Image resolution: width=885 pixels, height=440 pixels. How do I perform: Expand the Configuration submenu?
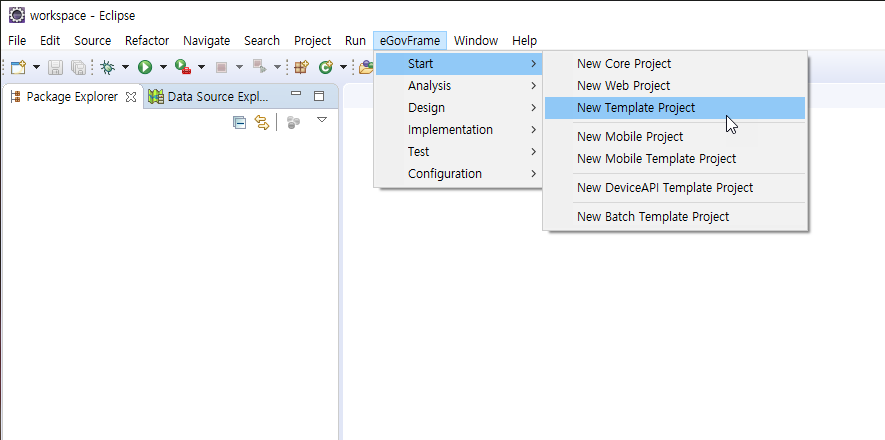[x=458, y=174]
